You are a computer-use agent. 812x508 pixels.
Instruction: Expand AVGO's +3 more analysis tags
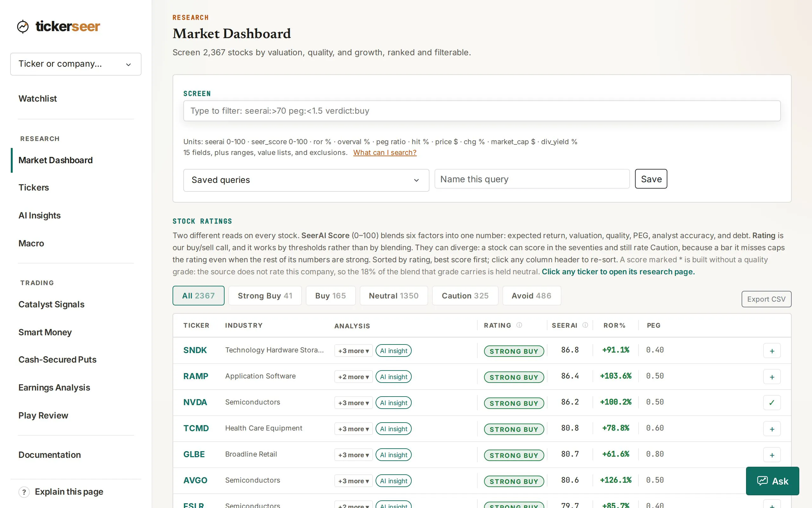coord(353,481)
